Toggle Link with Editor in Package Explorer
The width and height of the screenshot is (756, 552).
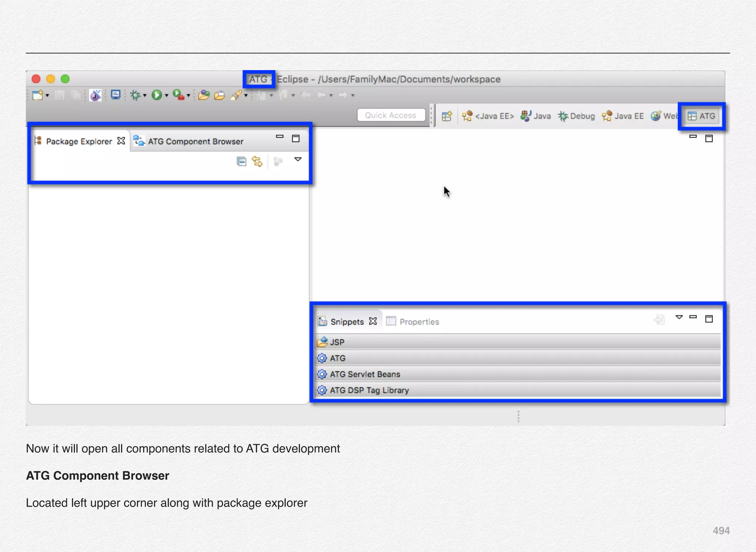[x=257, y=162]
